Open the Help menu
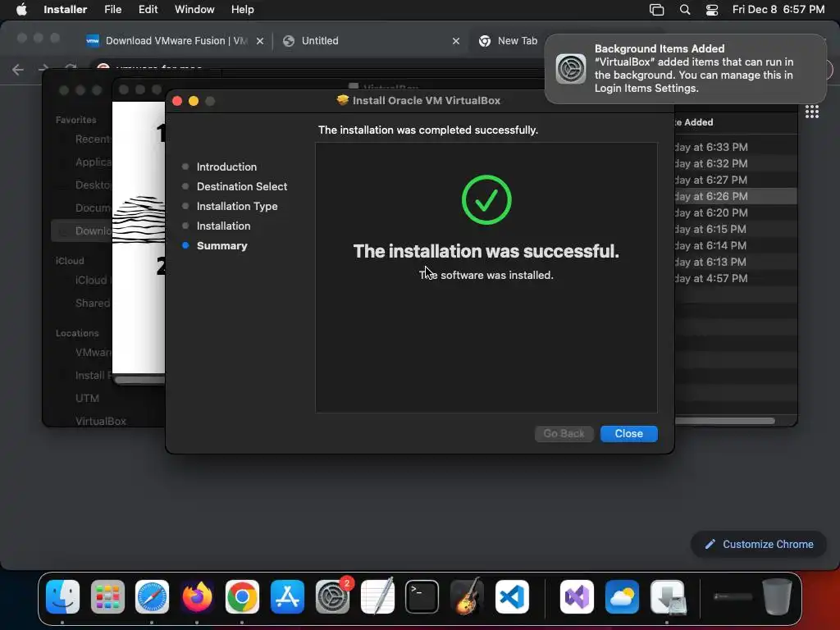The image size is (840, 630). 242,10
